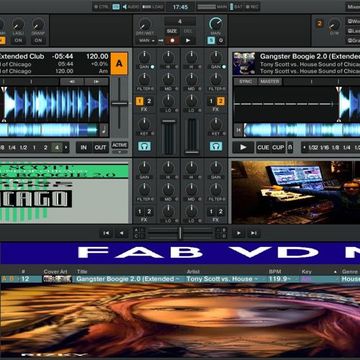
Task: Click the FX unit 2 D/W knob
Action: (334, 24)
